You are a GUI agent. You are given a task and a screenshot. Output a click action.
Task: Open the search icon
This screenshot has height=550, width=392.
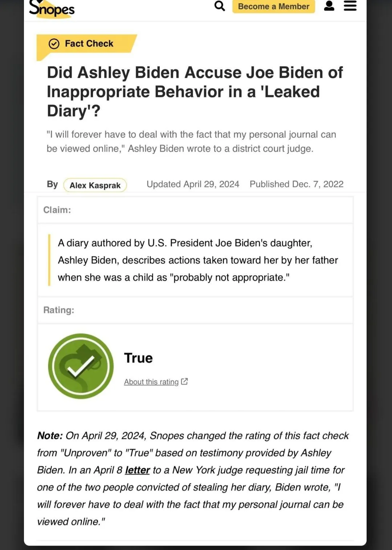(219, 6)
